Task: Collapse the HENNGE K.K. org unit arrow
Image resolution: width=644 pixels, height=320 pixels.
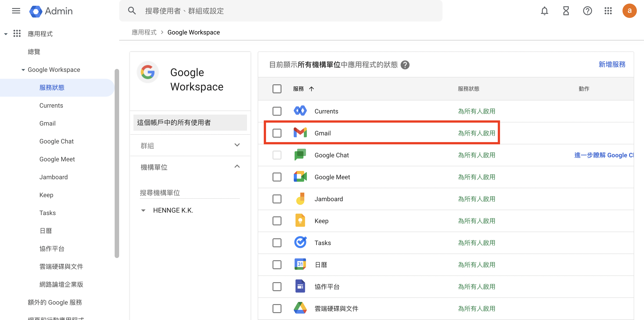Action: [143, 211]
